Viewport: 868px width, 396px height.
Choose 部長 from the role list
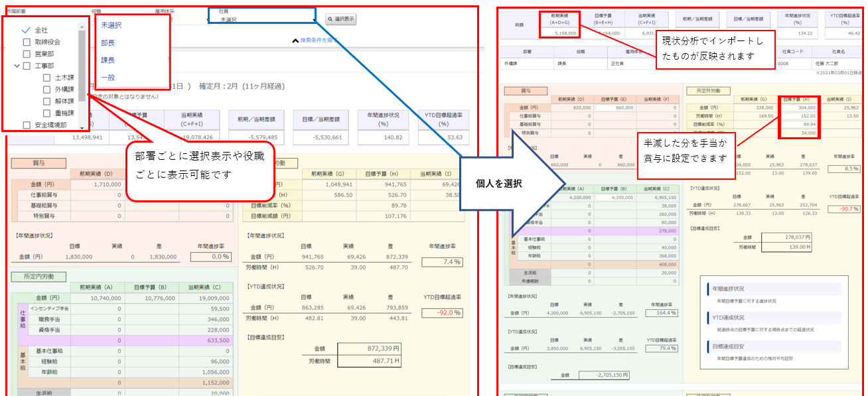108,42
